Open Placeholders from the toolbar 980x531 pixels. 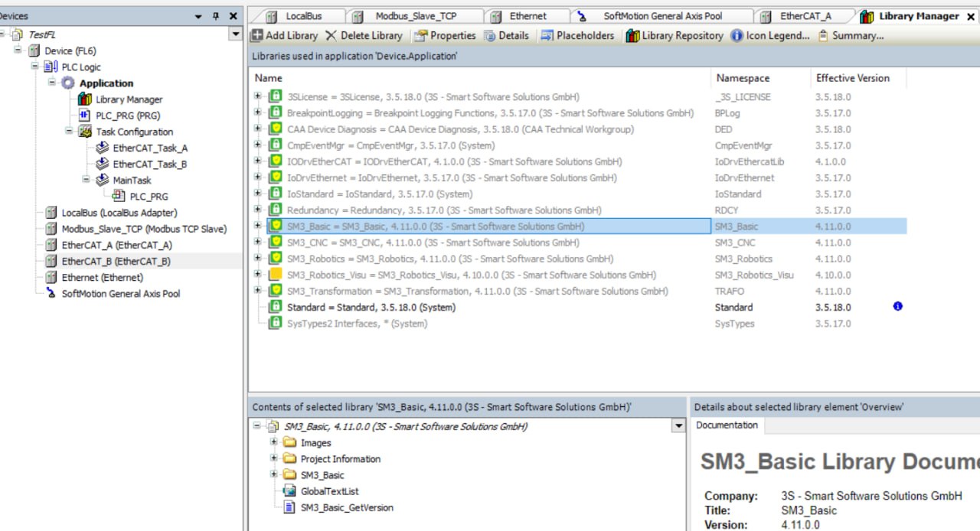(x=577, y=35)
